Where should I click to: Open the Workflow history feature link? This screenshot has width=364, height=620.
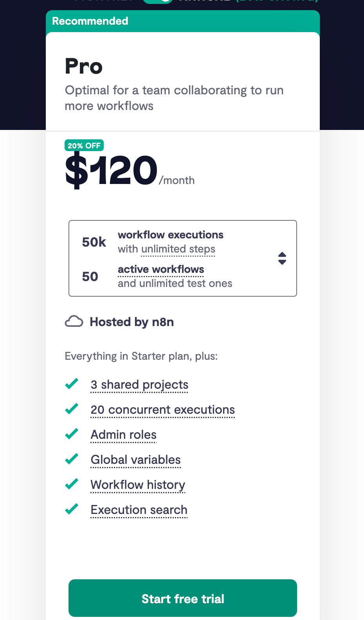point(138,485)
